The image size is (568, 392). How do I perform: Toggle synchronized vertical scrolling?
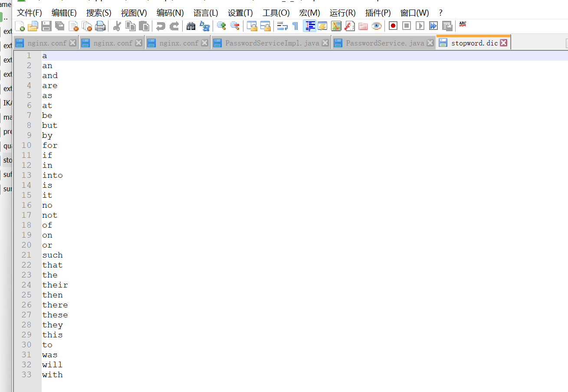(x=252, y=26)
